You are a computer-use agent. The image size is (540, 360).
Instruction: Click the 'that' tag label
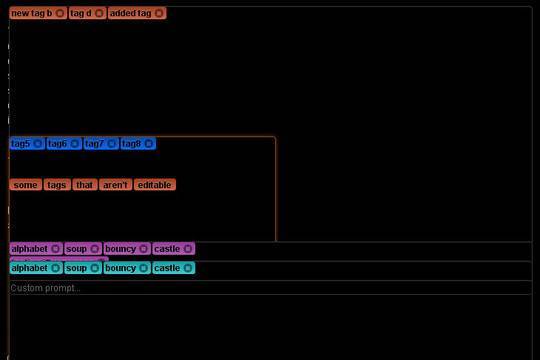click(85, 185)
